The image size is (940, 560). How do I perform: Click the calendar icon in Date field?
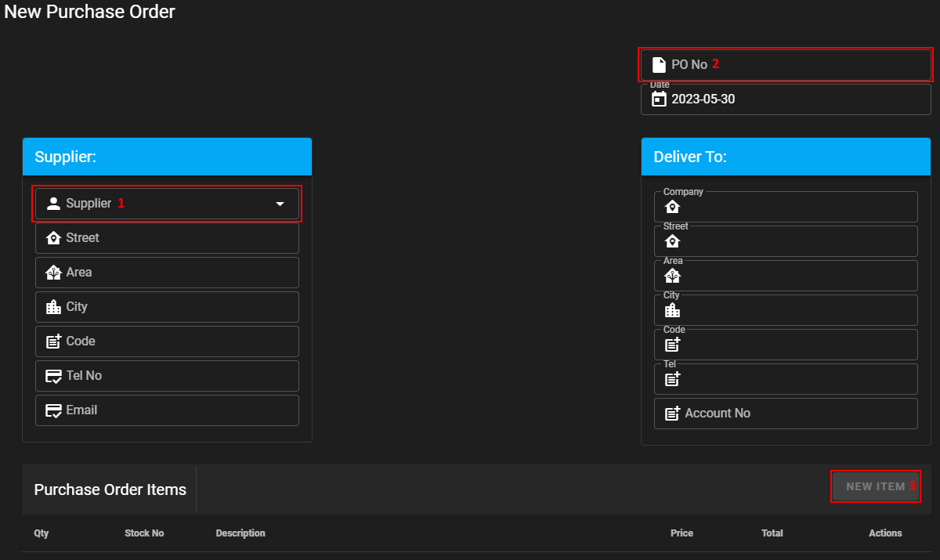pos(659,99)
